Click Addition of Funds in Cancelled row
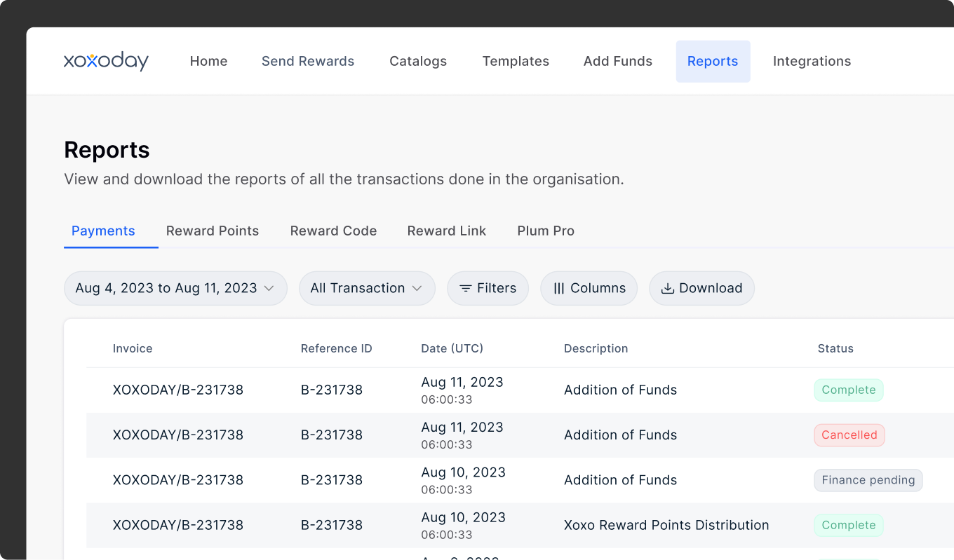The image size is (954, 560). point(620,435)
